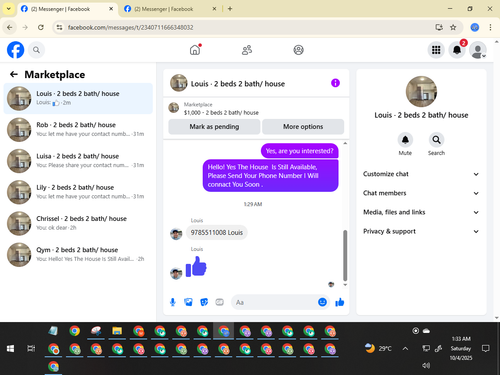Open the volume icon in the system tray
The image size is (500, 375).
(x=426, y=365)
